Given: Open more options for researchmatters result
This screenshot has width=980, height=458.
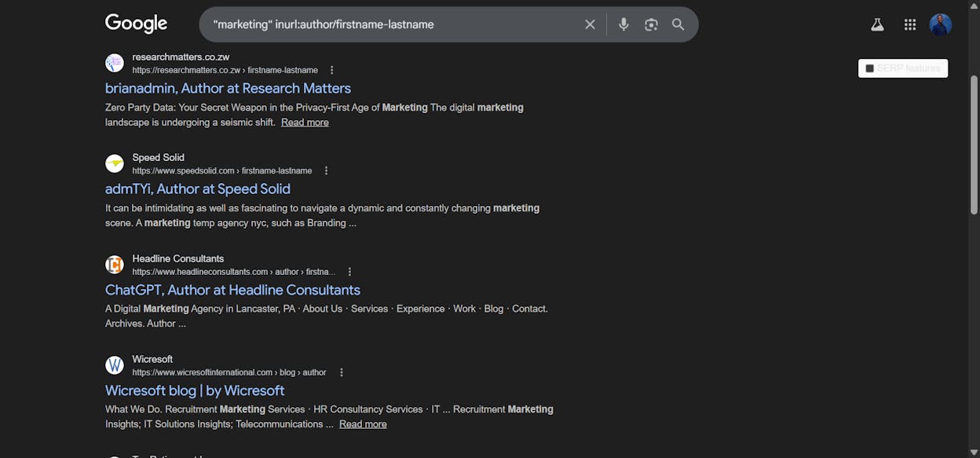Looking at the screenshot, I should [x=332, y=70].
